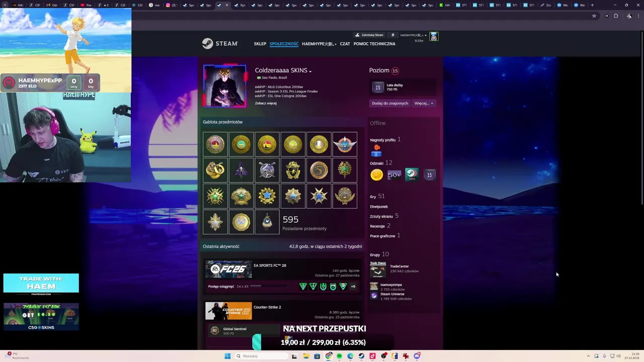
Task: Open the Windows Start menu
Action: (x=227, y=356)
